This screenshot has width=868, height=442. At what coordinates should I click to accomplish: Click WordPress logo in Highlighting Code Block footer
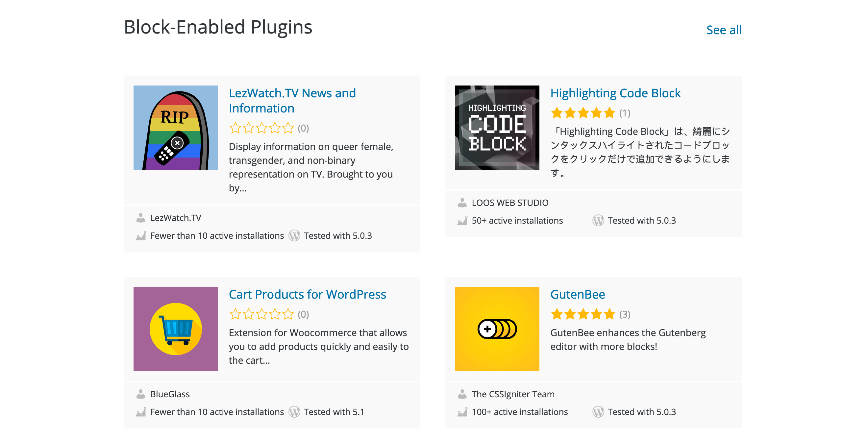598,220
